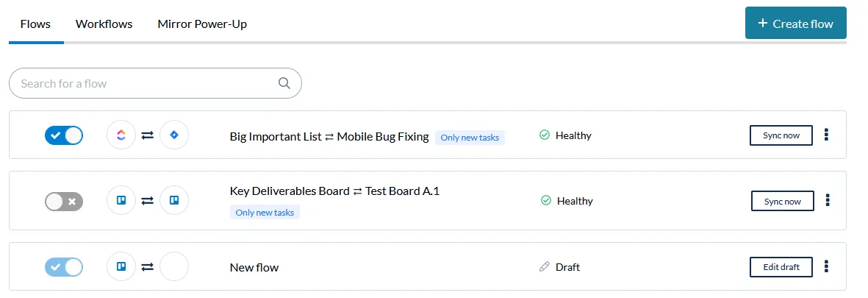Image resolution: width=868 pixels, height=298 pixels.
Task: Open the Mirror Power-Up tab
Action: (202, 24)
